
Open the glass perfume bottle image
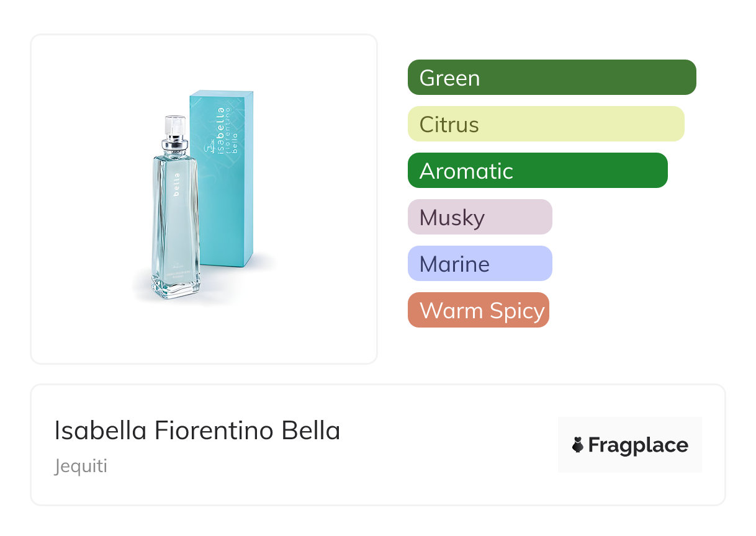[176, 223]
